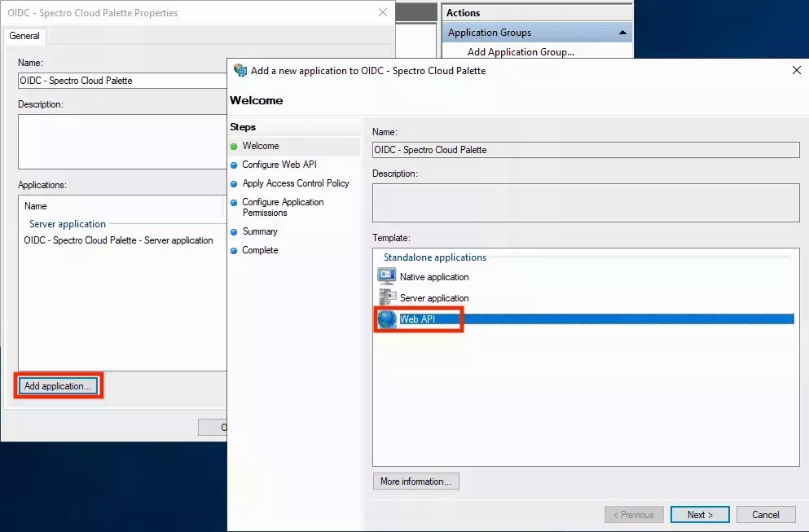Switch to the General tab
Screen dimensions: 809x532
(x=24, y=36)
